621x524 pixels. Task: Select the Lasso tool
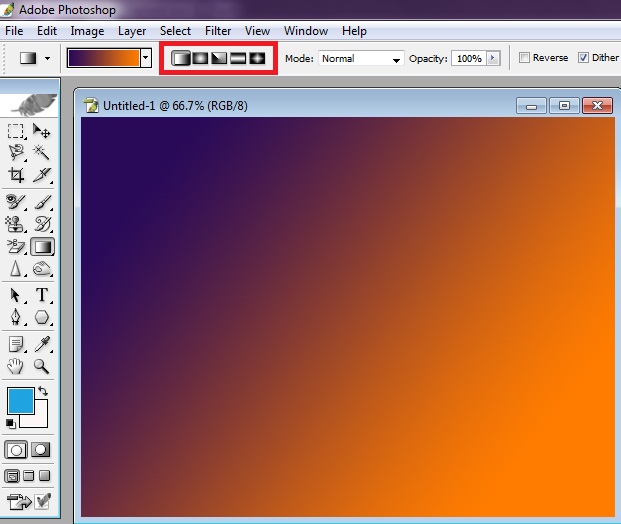[16, 152]
